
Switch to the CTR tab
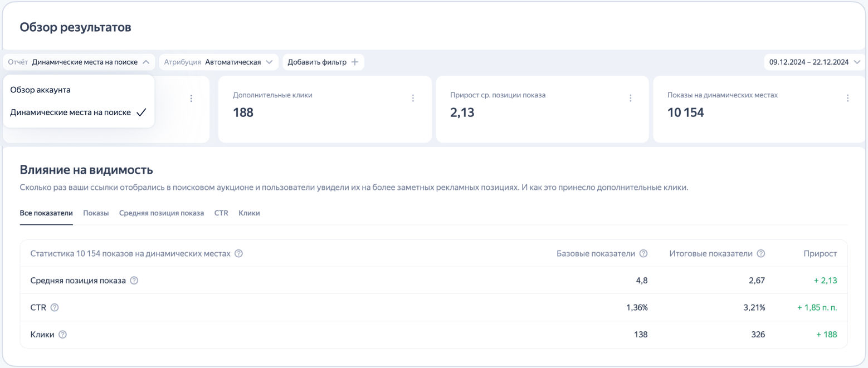[221, 213]
